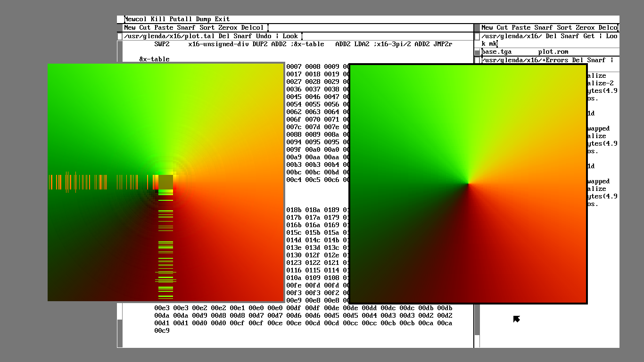Click the dirty-file box beside the plot.tal tag
This screenshot has height=362, width=644.
click(120, 36)
